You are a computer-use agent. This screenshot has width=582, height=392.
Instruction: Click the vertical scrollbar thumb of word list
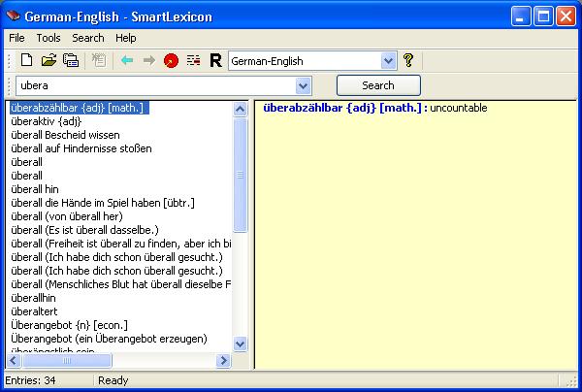pos(241,175)
